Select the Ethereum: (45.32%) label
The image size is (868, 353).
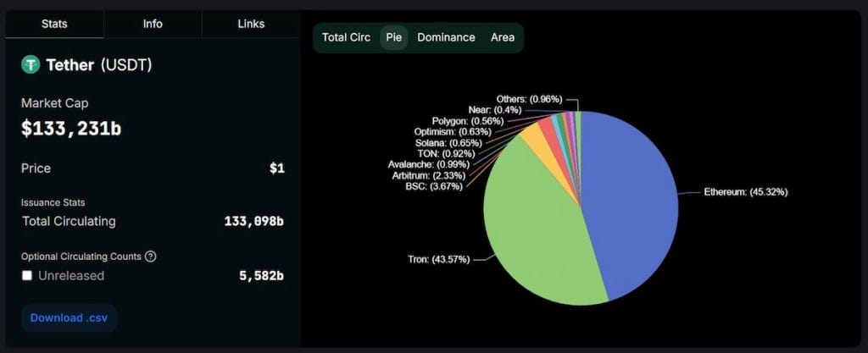click(745, 192)
